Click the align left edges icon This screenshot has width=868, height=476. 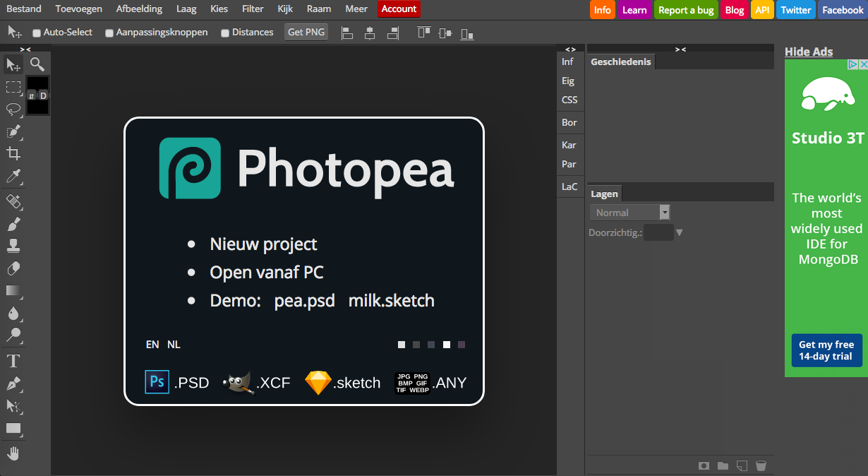point(346,32)
